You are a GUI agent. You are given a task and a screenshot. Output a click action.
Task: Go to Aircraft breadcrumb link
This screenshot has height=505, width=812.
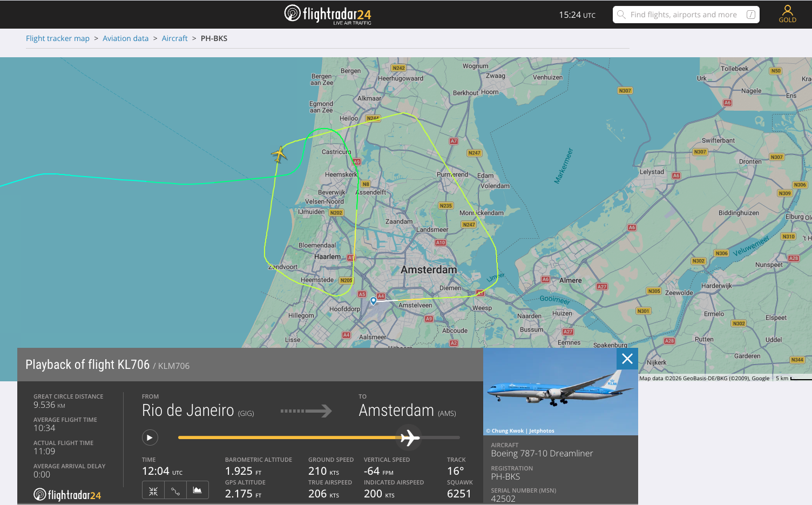174,38
